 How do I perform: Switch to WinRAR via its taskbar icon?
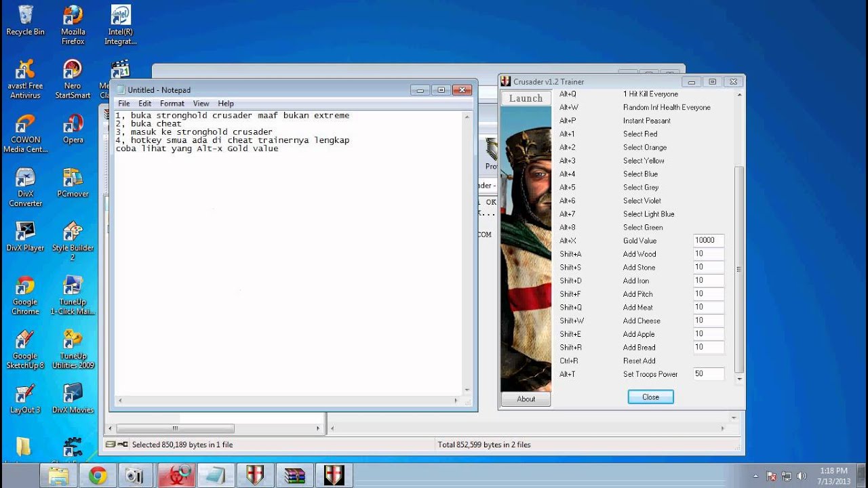pos(294,476)
